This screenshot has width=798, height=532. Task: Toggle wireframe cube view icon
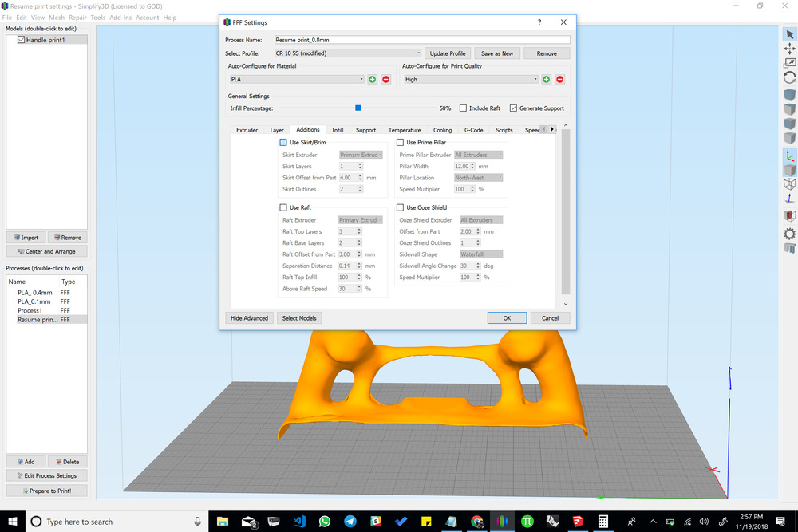point(789,184)
